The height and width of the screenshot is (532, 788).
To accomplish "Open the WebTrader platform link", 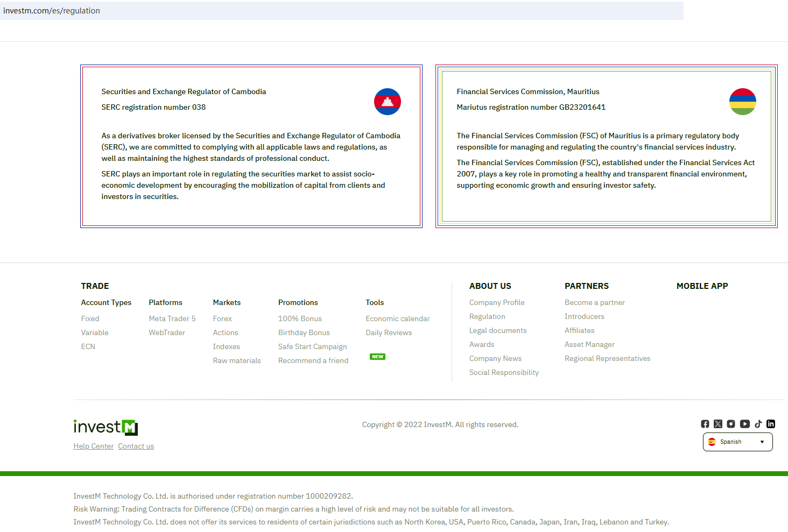I will click(x=167, y=332).
